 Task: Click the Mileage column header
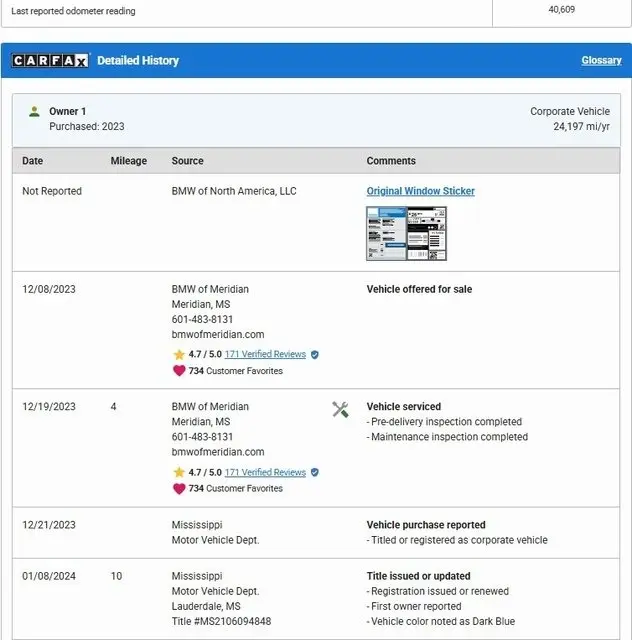pyautogui.click(x=128, y=161)
